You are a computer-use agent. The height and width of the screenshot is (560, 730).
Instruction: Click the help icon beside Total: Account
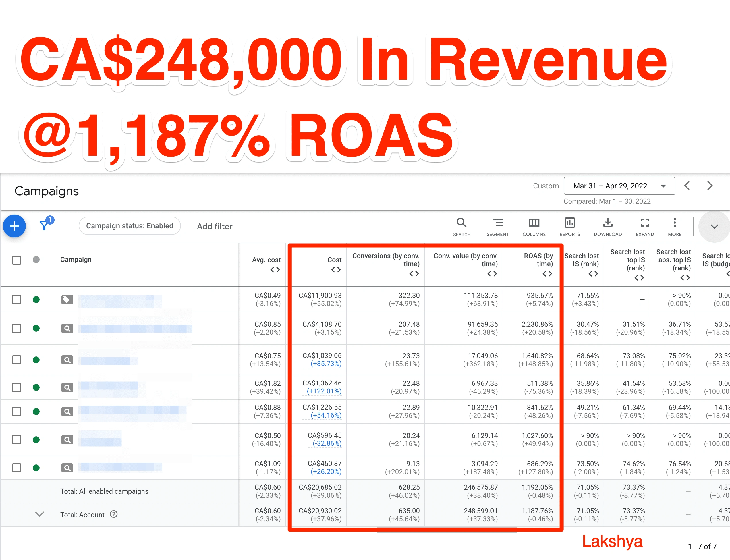click(114, 514)
